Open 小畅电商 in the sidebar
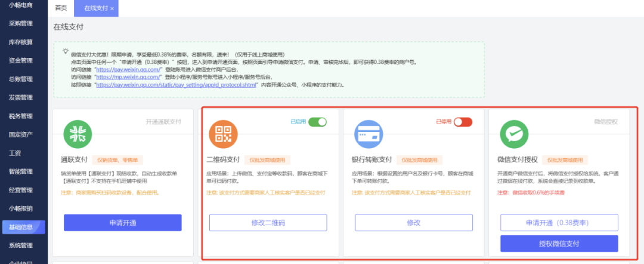This screenshot has height=264, width=644. coord(20,5)
